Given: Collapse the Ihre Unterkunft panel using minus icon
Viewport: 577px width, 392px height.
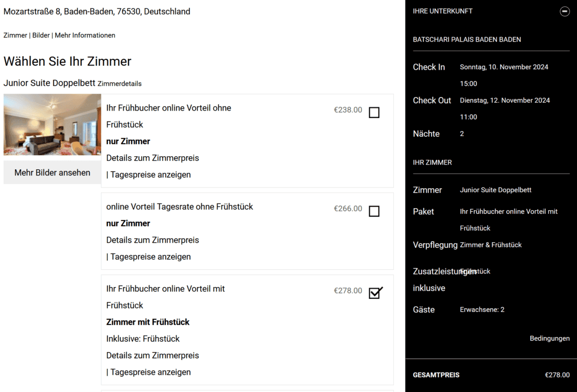Looking at the screenshot, I should [x=564, y=11].
